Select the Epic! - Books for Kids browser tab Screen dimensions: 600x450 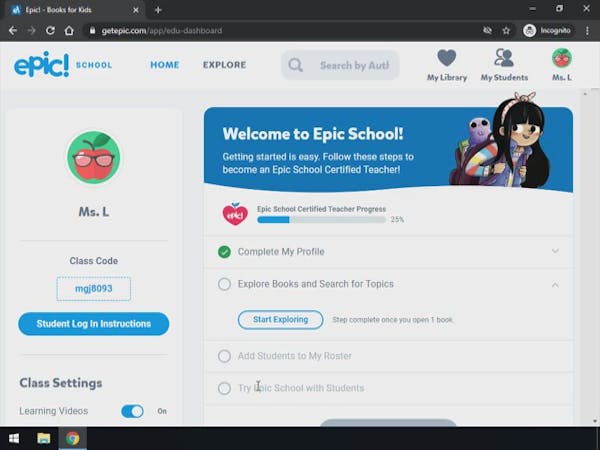75,10
